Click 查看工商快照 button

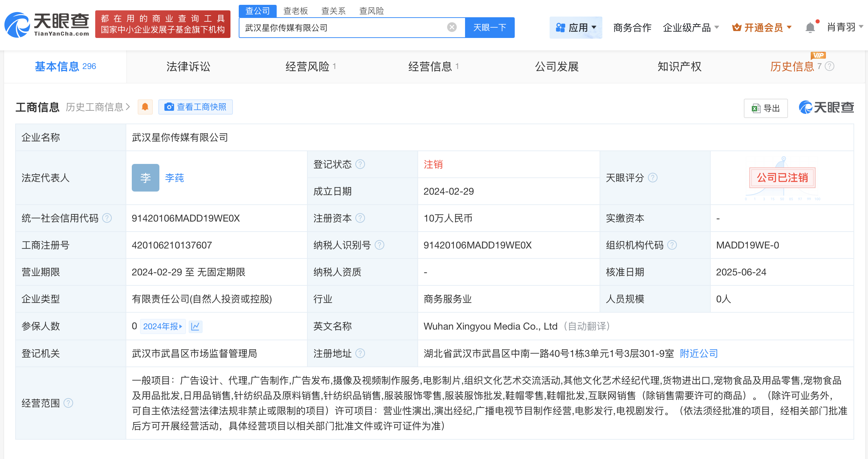(x=196, y=107)
